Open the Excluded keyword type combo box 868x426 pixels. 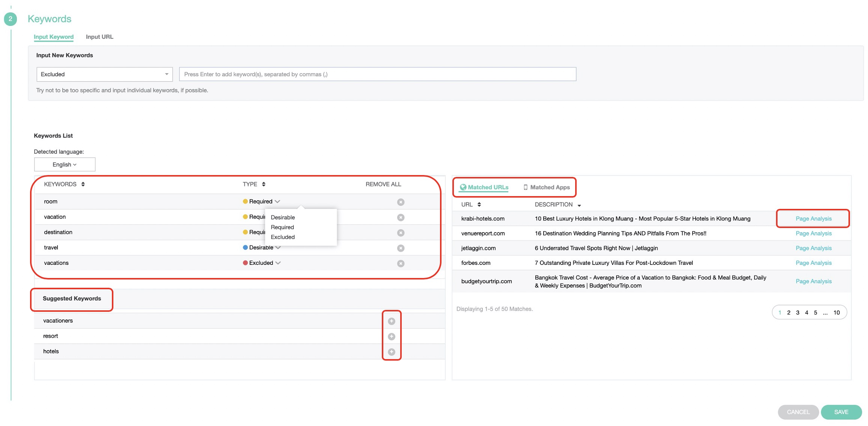(104, 74)
